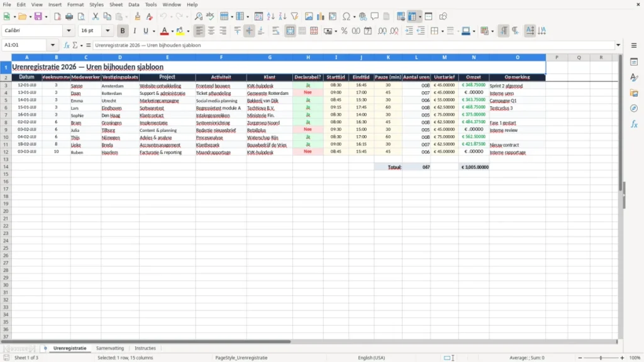Switch to the Samenvatting sheet tab

pyautogui.click(x=110, y=348)
